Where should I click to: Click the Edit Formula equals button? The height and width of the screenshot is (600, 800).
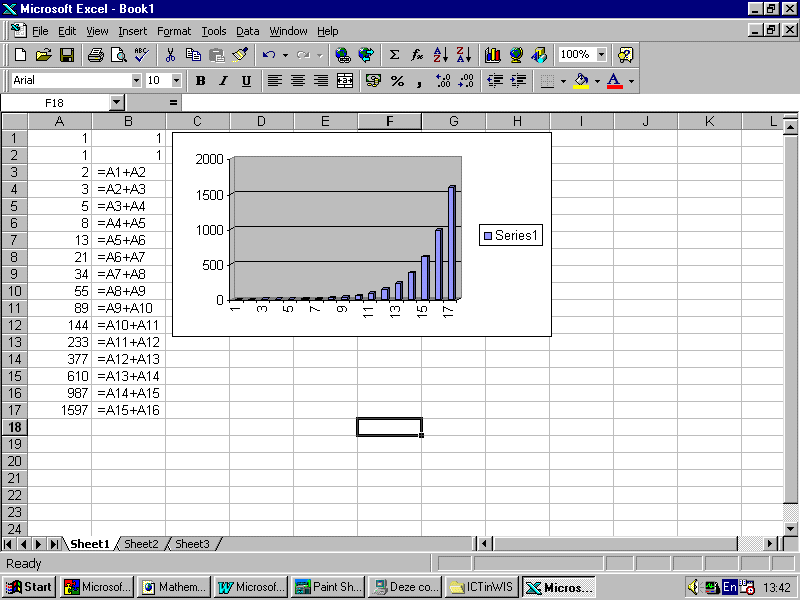(173, 103)
